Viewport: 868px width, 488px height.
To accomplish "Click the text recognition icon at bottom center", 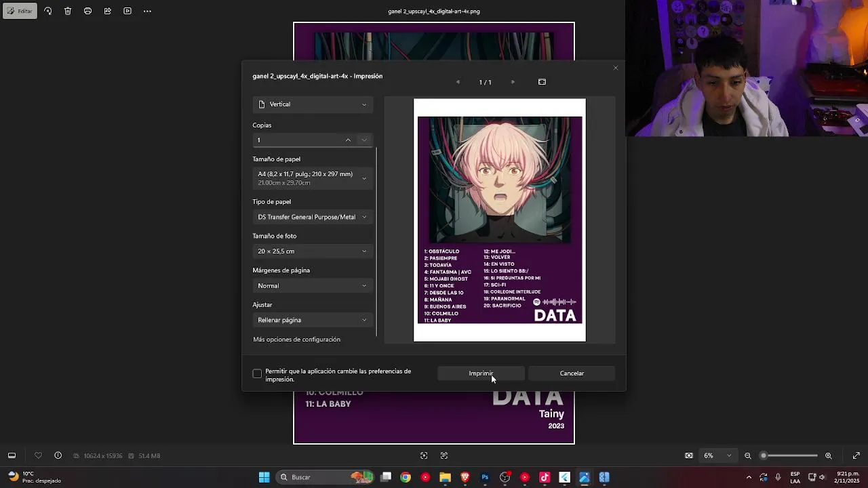I will pos(444,455).
